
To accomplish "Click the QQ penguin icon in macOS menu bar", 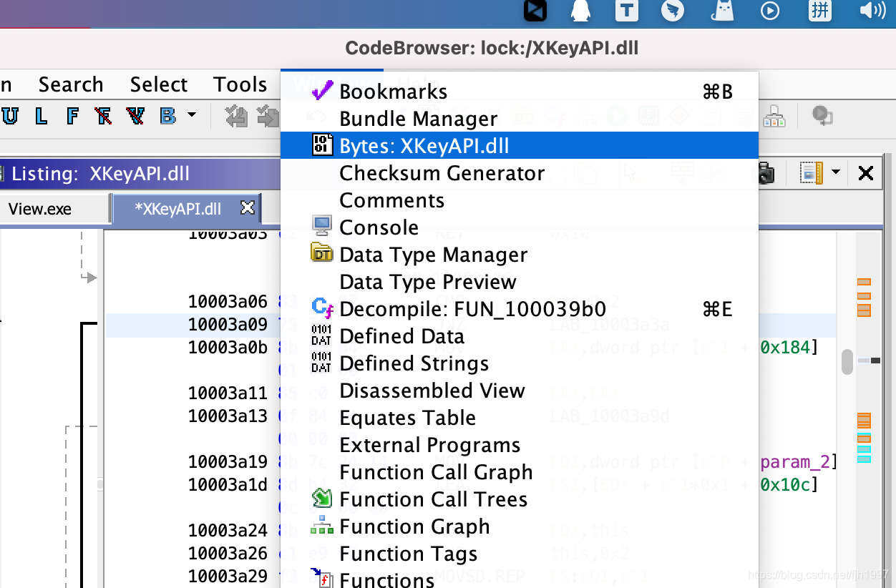I will [580, 11].
